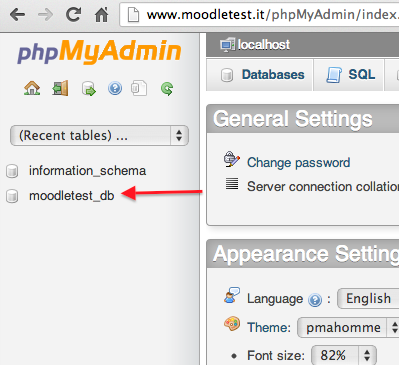Click the localhost server breadcrumb
The image size is (399, 365).
click(x=264, y=45)
